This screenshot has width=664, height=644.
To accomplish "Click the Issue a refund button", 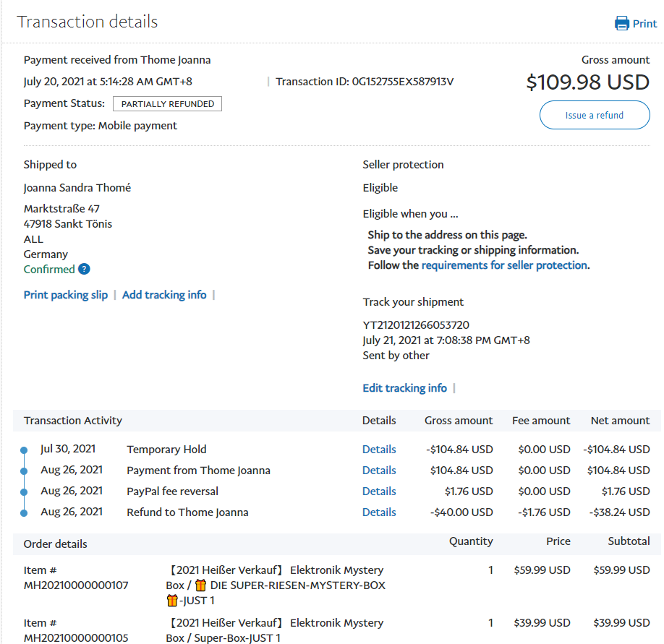I will (594, 115).
